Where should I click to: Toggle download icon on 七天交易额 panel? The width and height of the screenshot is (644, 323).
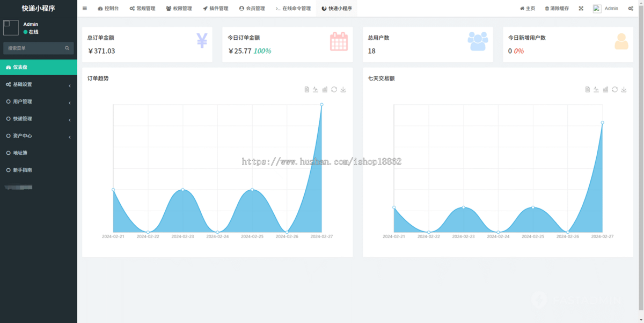[x=624, y=89]
